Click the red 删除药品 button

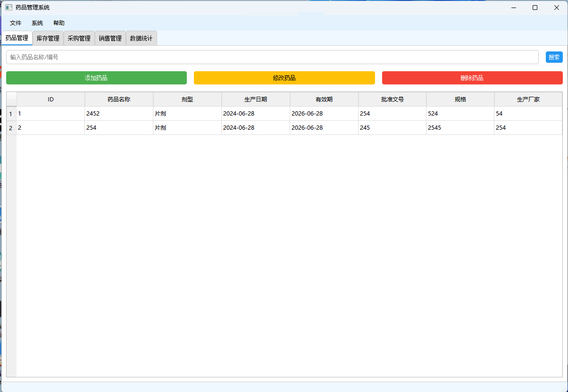click(472, 78)
